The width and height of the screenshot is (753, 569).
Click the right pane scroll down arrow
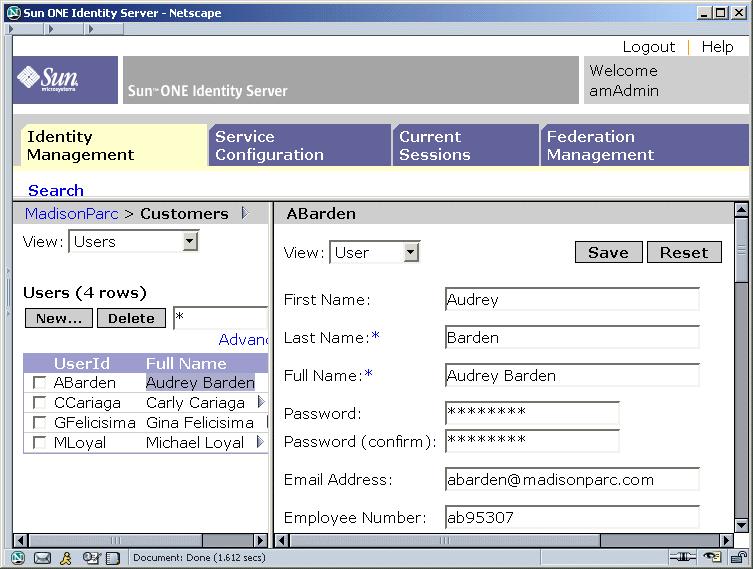coord(741,526)
